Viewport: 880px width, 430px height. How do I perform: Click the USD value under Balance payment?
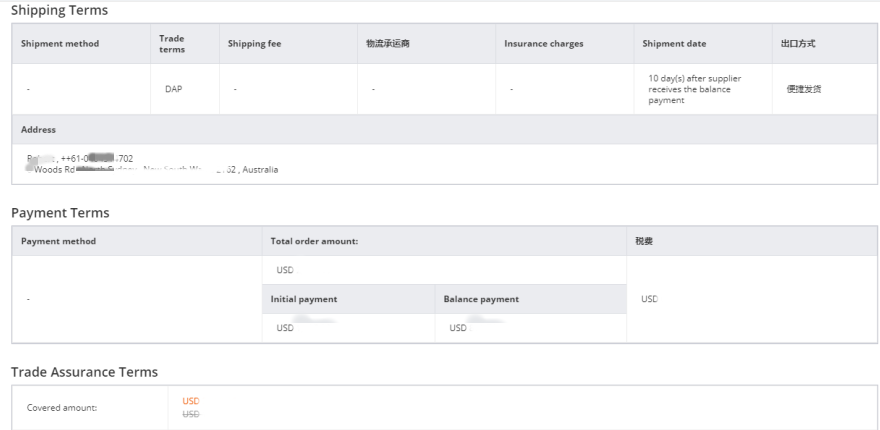(x=458, y=328)
